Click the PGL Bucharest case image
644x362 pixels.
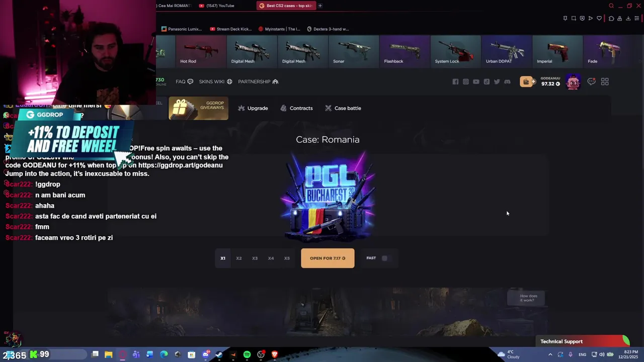pyautogui.click(x=329, y=198)
